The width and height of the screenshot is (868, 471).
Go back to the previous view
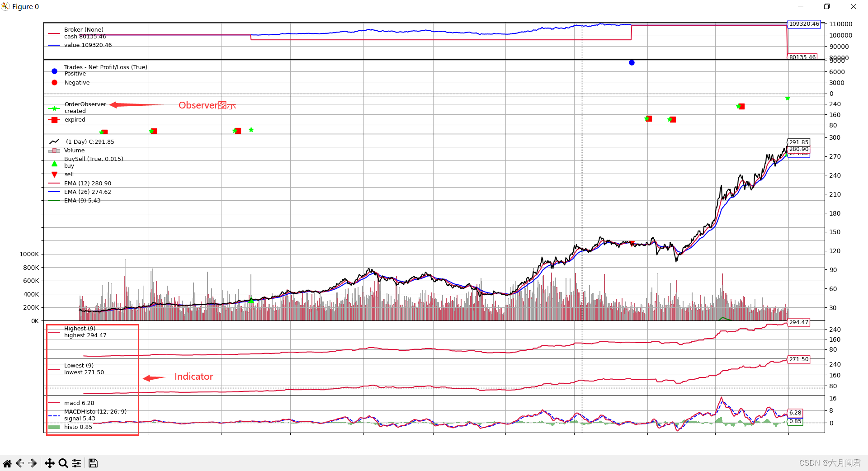(20, 463)
